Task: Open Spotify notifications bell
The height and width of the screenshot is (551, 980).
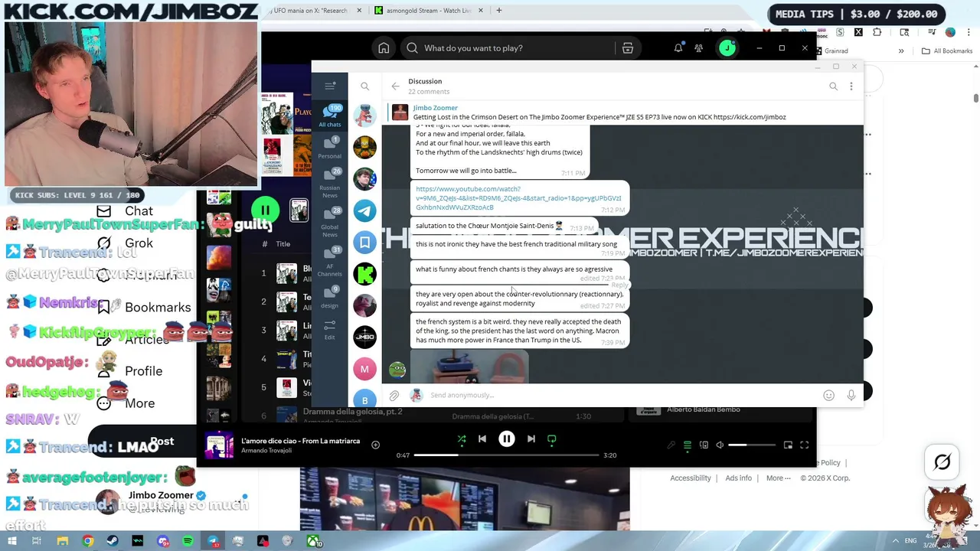Action: (x=678, y=48)
